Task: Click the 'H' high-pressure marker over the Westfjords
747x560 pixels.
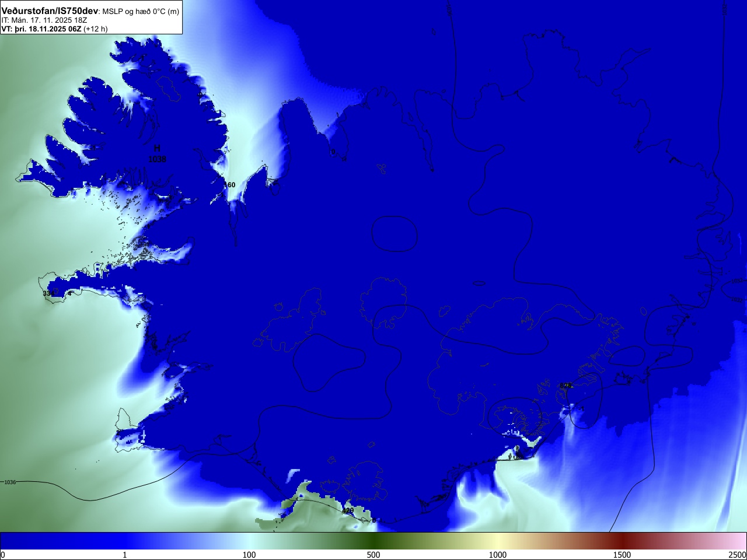Action: click(x=157, y=149)
